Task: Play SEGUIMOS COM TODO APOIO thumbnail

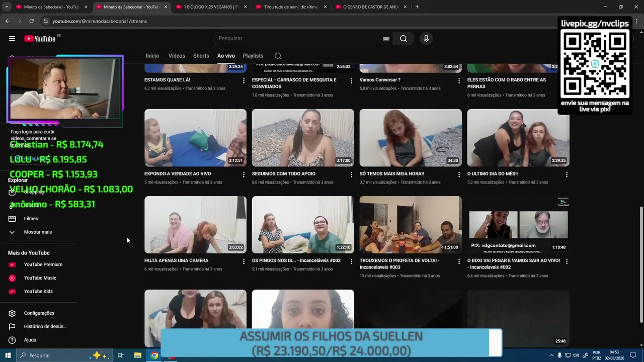Action: tap(303, 138)
